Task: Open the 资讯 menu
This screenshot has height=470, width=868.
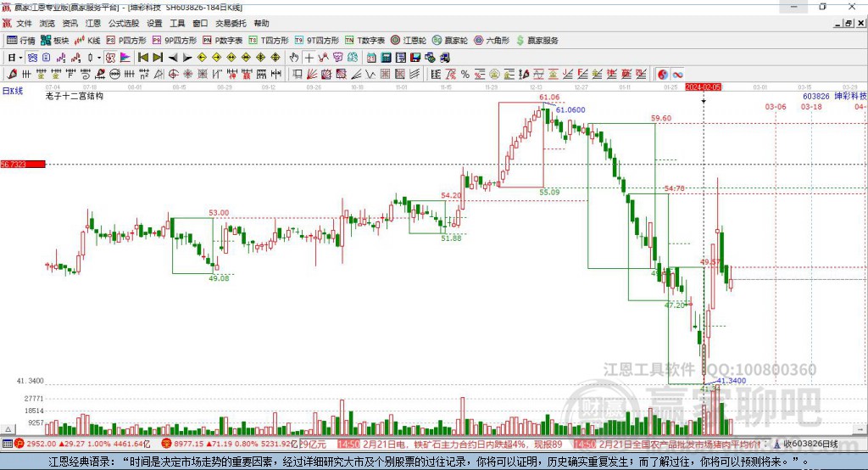Action: click(x=70, y=23)
